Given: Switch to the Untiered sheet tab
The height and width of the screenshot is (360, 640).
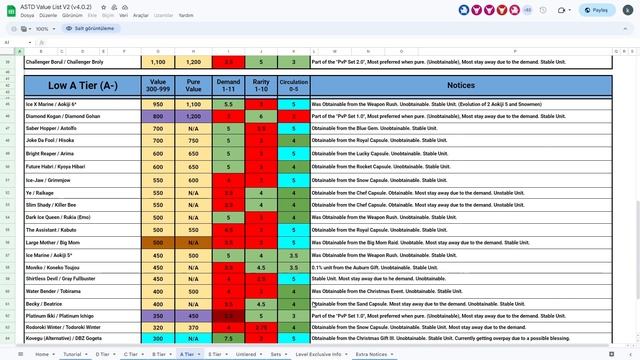Looking at the screenshot, I should [x=246, y=354].
